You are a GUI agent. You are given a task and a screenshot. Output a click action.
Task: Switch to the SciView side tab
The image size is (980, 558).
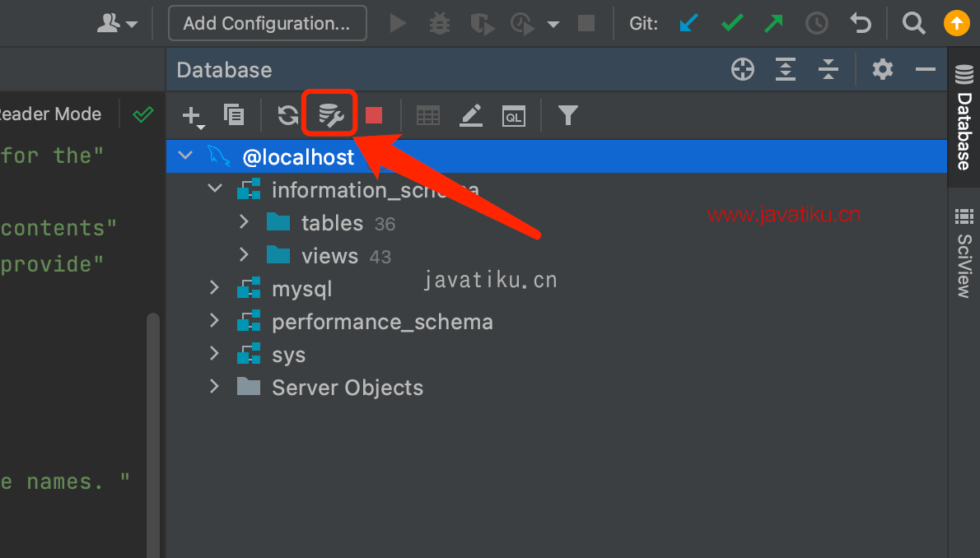tap(964, 253)
